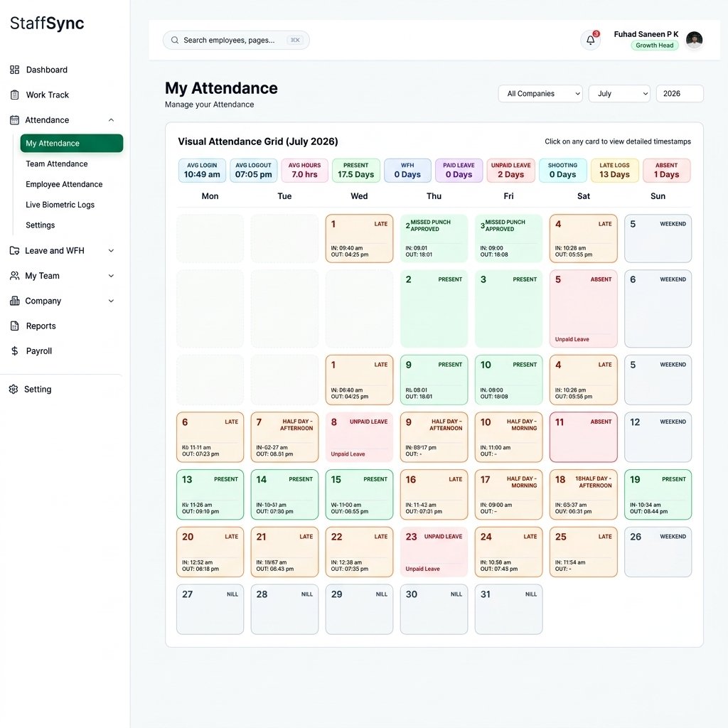728x728 pixels.
Task: Open day 18 Half Day Afternoon card
Action: (584, 495)
